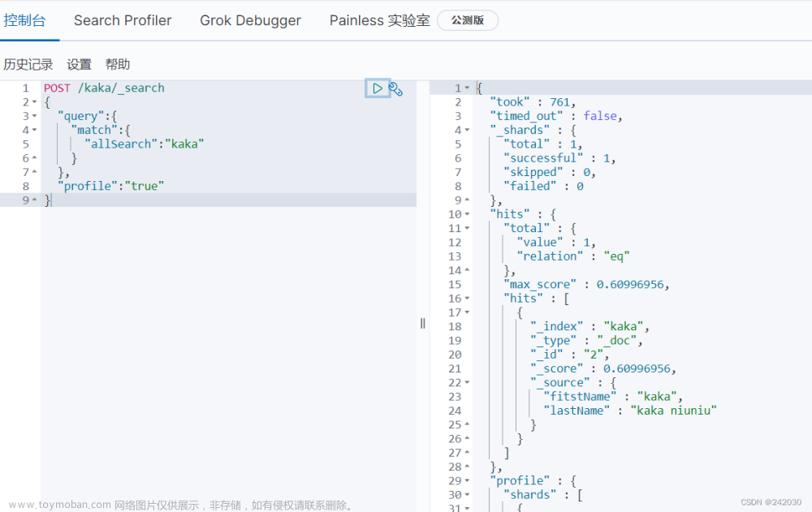Click the 公测版 badge
812x512 pixels.
click(468, 20)
